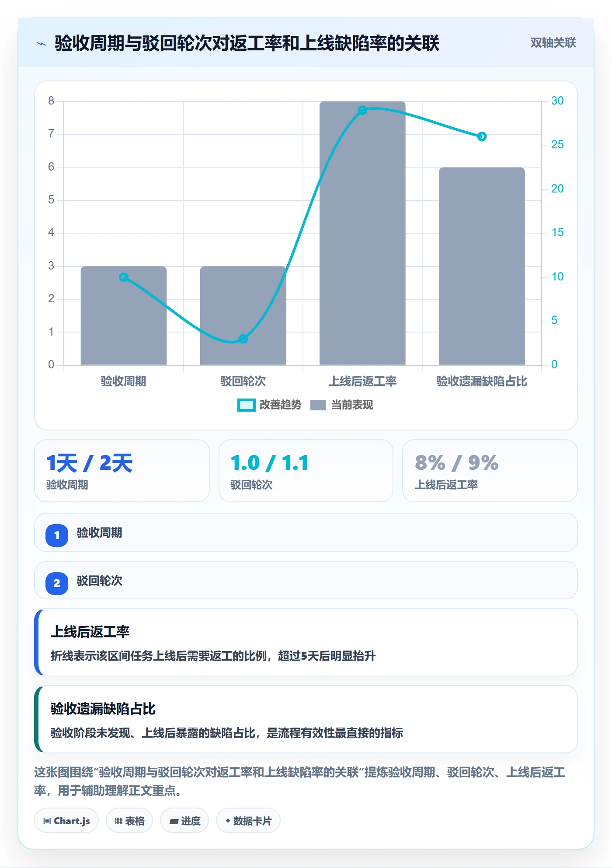Click the 驳回轮次 text in list row 2
This screenshot has height=868, width=612.
pos(100,581)
